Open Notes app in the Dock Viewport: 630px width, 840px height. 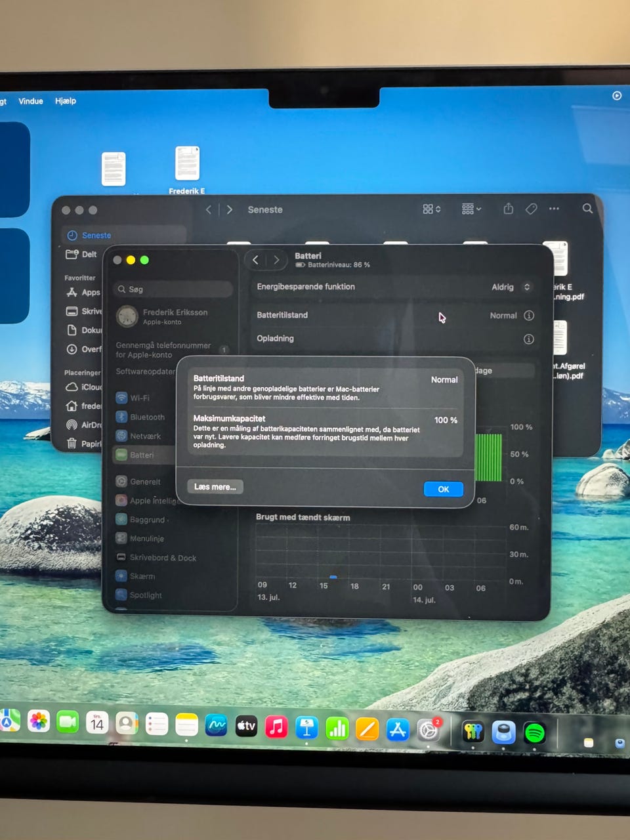point(186,725)
